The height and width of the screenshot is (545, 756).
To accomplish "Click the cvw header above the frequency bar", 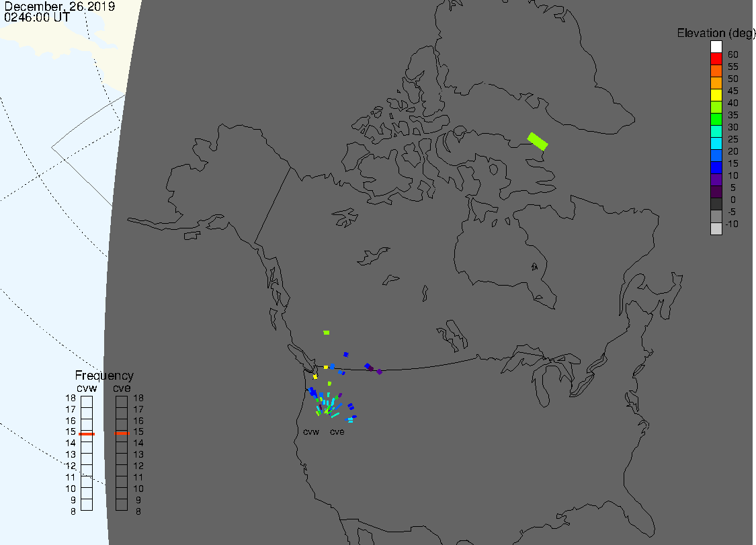I will [87, 388].
